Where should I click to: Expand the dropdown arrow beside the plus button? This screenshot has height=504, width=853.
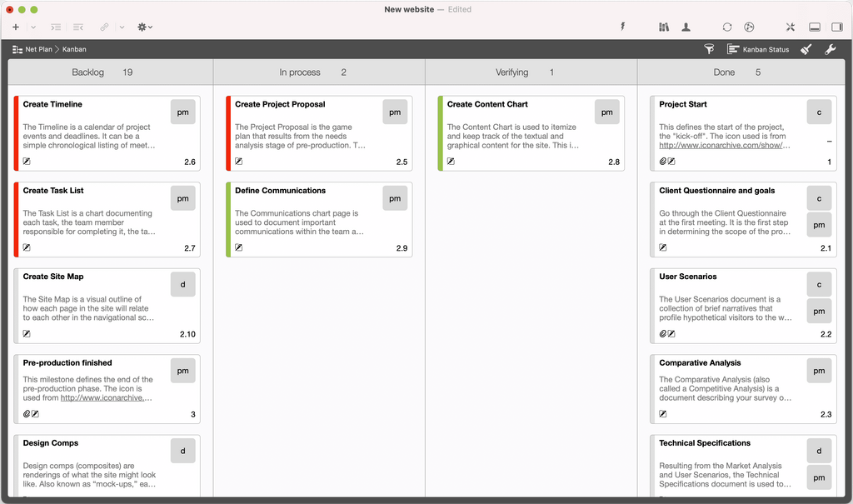coord(33,27)
